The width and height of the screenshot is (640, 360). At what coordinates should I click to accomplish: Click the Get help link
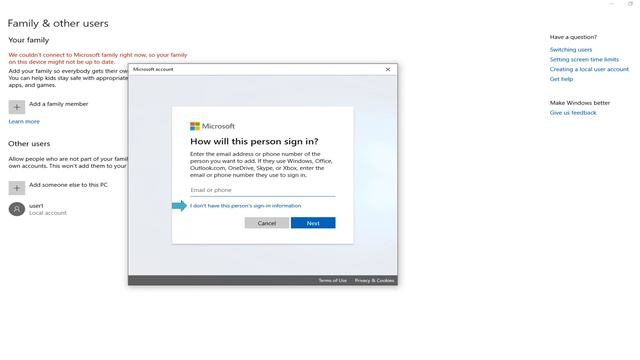(x=561, y=79)
